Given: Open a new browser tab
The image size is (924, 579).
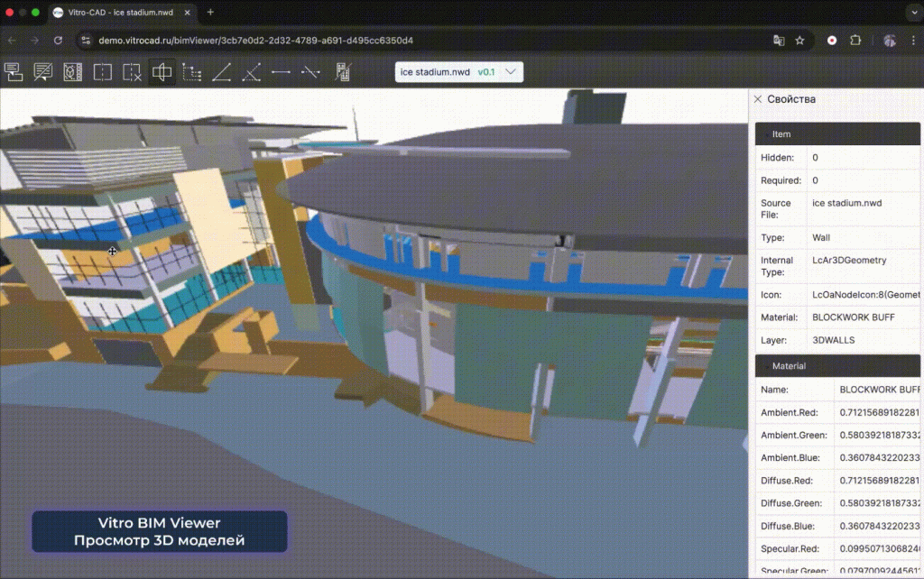Looking at the screenshot, I should click(211, 13).
